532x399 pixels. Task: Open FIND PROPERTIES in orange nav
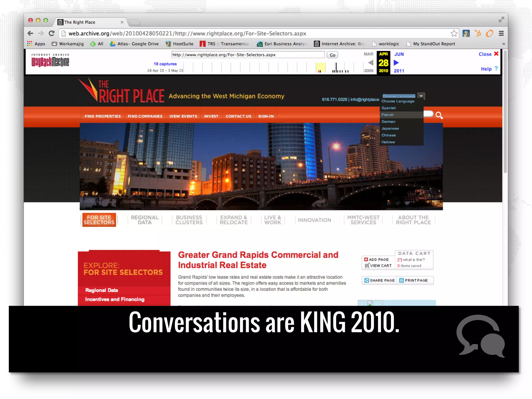pos(103,116)
